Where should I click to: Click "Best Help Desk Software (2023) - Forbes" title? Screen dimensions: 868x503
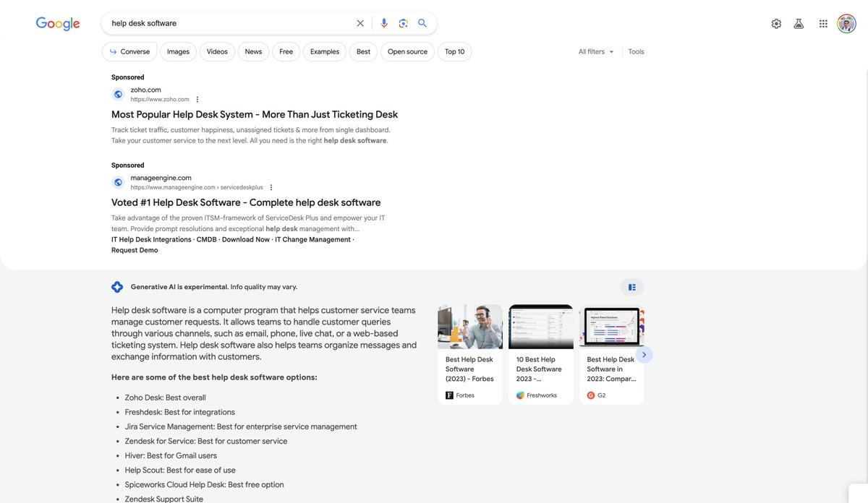coord(469,369)
